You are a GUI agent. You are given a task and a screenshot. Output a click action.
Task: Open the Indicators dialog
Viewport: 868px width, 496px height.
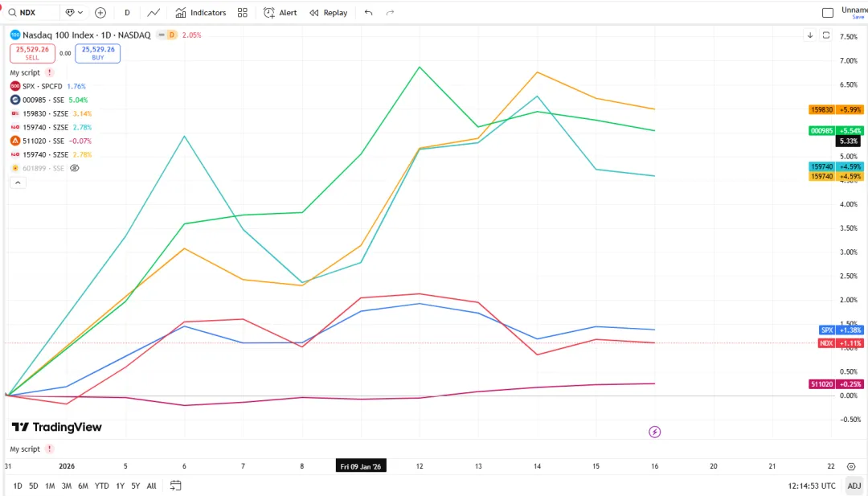pos(200,12)
